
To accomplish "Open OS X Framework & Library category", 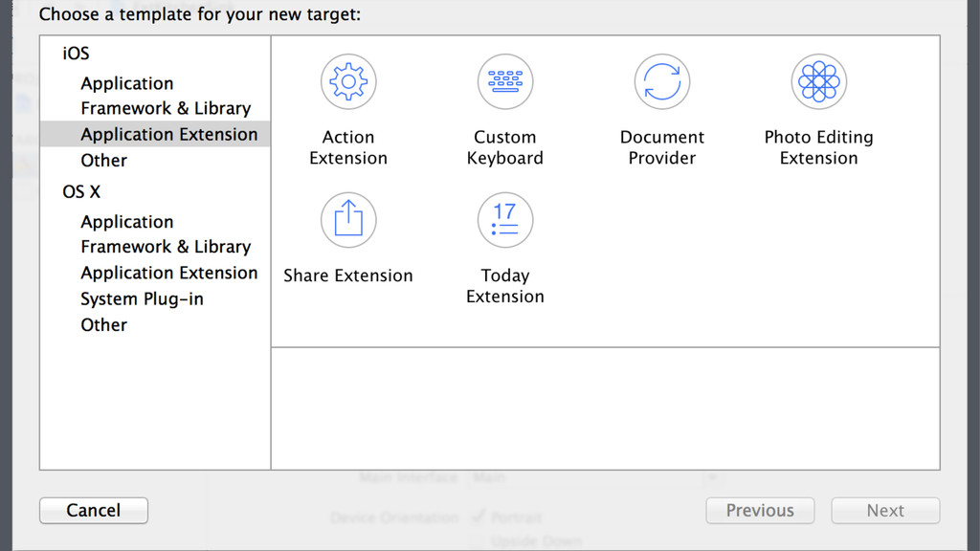I will coord(166,247).
